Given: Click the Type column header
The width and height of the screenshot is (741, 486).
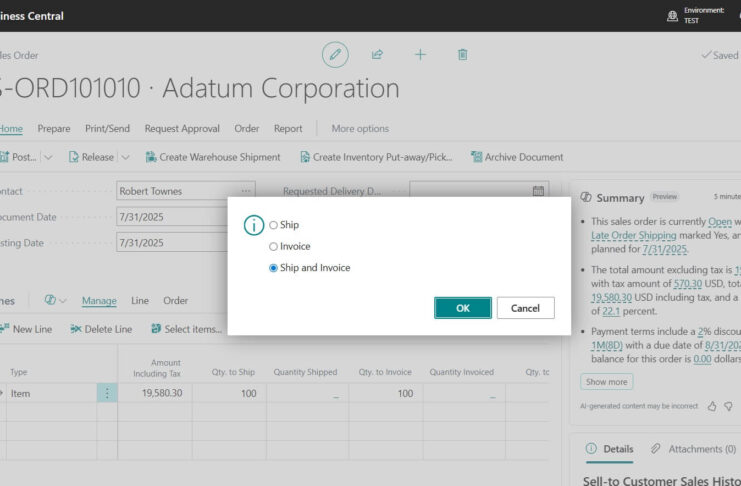Looking at the screenshot, I should 19,372.
